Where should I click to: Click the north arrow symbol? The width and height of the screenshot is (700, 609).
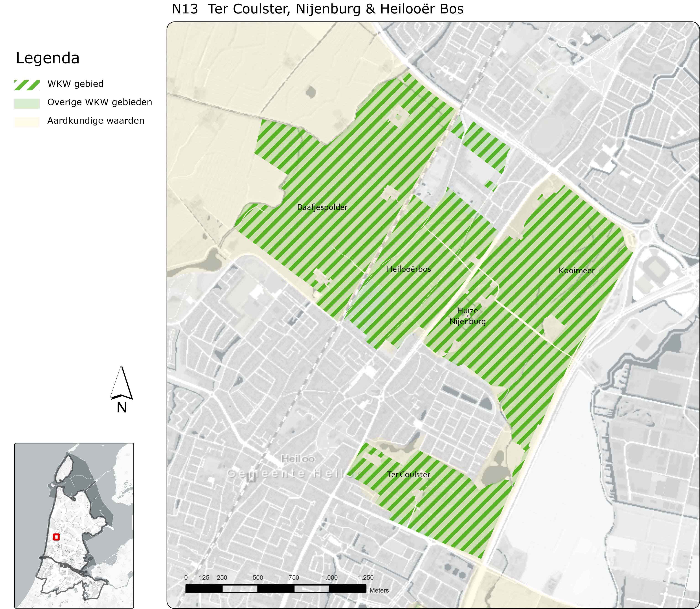[121, 384]
